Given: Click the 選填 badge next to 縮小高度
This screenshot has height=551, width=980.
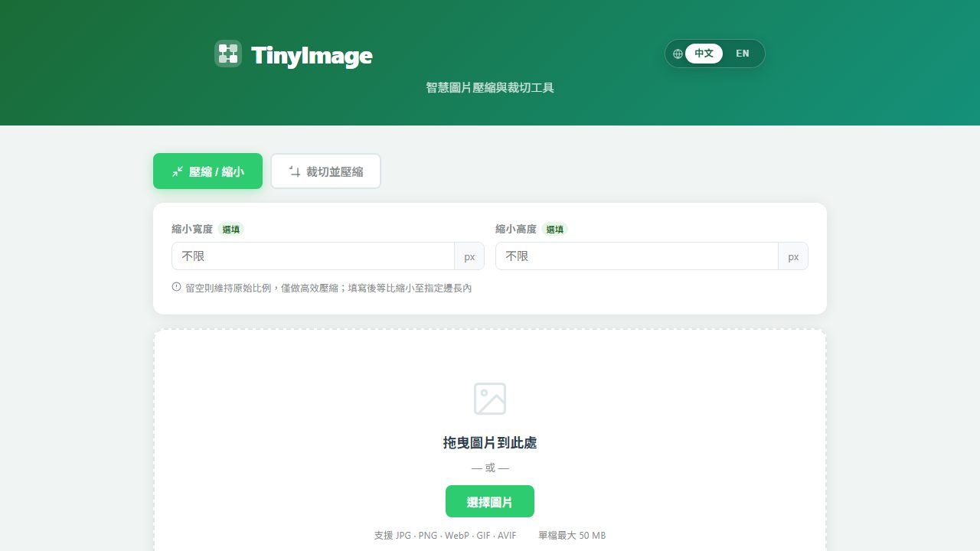Looking at the screenshot, I should point(555,229).
